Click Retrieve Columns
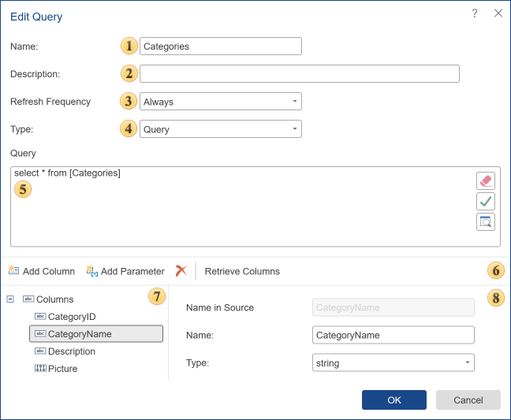511x420 pixels. coord(242,271)
